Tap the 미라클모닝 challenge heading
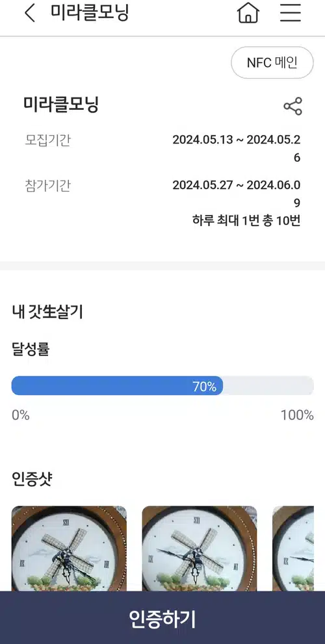The width and height of the screenshot is (325, 644). (61, 105)
